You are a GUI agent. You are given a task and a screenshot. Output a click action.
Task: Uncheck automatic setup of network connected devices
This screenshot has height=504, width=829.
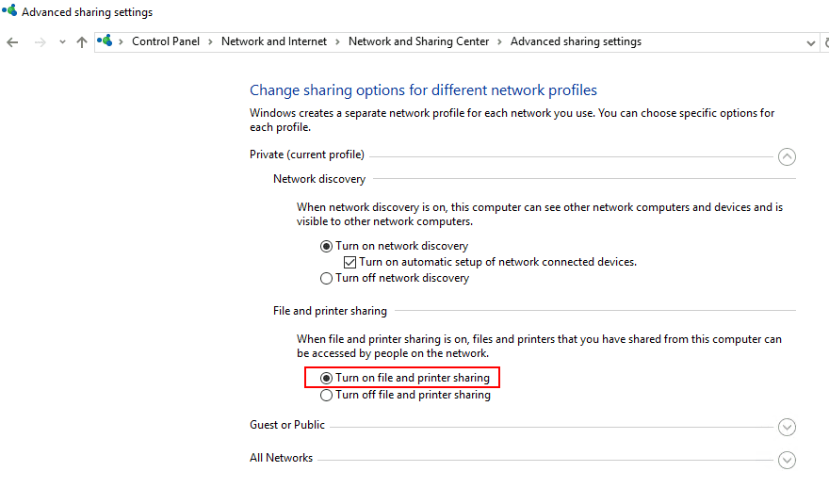[349, 262]
